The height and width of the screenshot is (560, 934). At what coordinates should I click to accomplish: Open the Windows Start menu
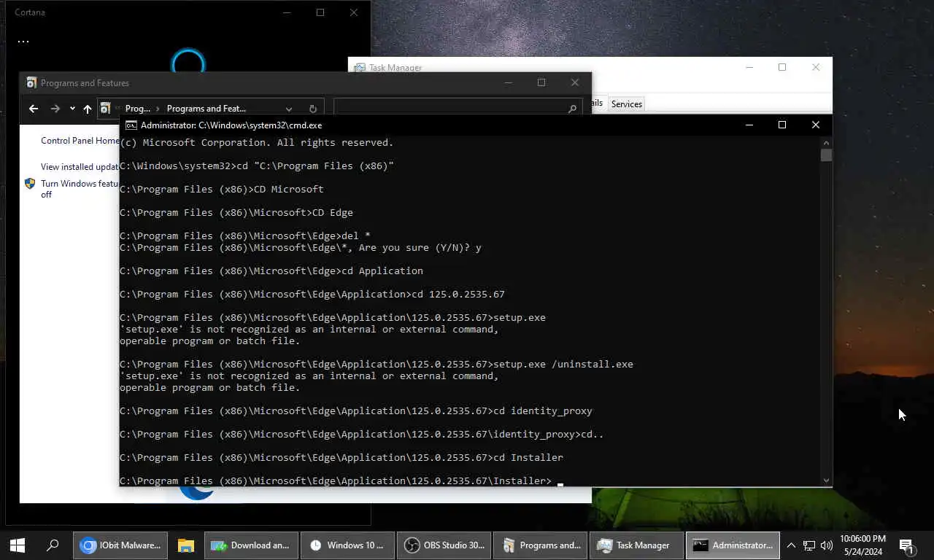click(18, 545)
